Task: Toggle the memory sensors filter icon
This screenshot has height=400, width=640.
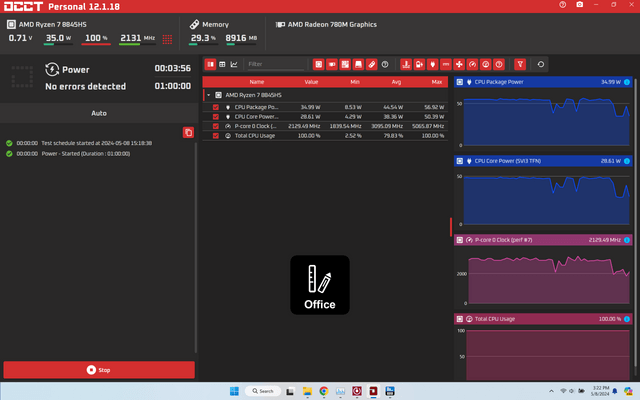Action: pos(371,64)
